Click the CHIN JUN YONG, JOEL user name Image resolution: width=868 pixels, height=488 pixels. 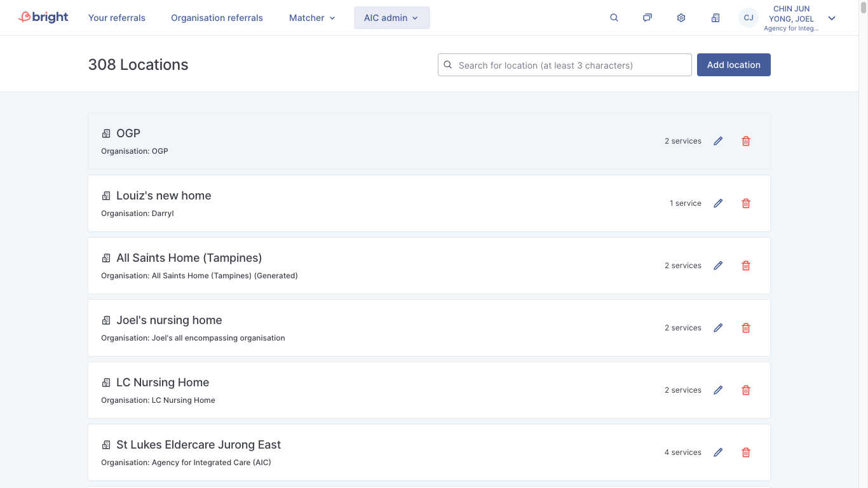[791, 14]
